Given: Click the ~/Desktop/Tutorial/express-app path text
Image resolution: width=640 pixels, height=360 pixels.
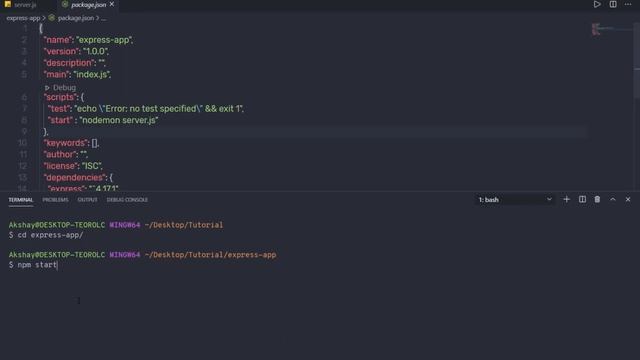Looking at the screenshot, I should (x=210, y=255).
